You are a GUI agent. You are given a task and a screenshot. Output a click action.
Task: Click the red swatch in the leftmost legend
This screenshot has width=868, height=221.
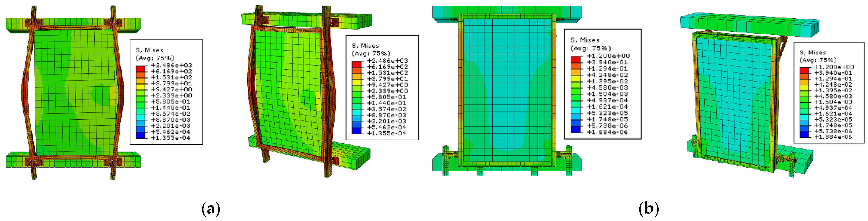[141, 68]
